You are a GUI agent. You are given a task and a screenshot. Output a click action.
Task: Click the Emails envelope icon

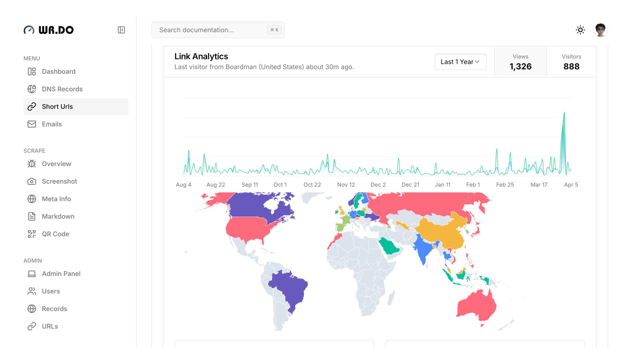[x=32, y=124]
